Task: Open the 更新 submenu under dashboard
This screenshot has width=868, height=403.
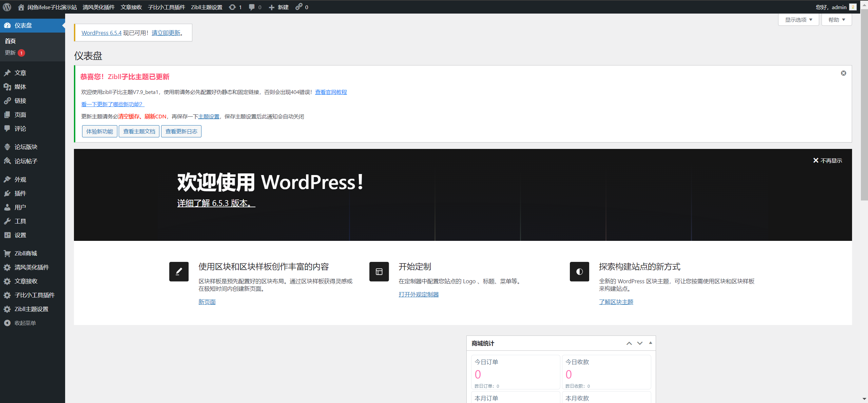Action: pyautogui.click(x=10, y=53)
